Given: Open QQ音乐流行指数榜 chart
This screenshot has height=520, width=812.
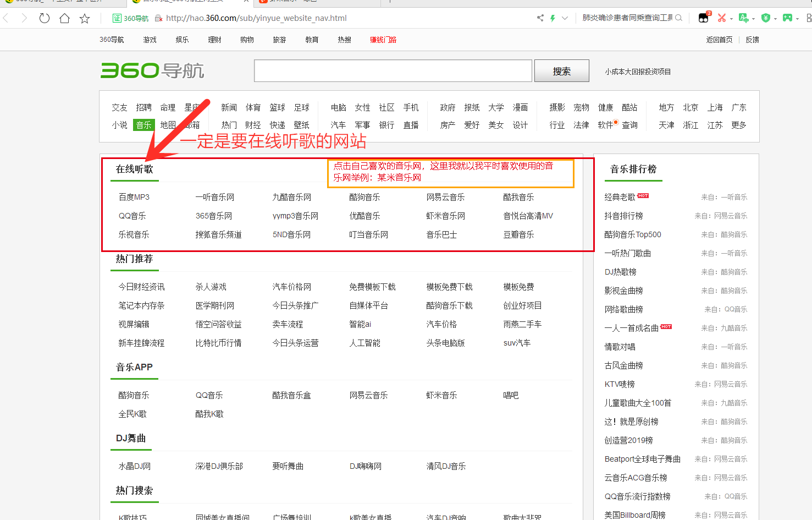Looking at the screenshot, I should (x=638, y=496).
